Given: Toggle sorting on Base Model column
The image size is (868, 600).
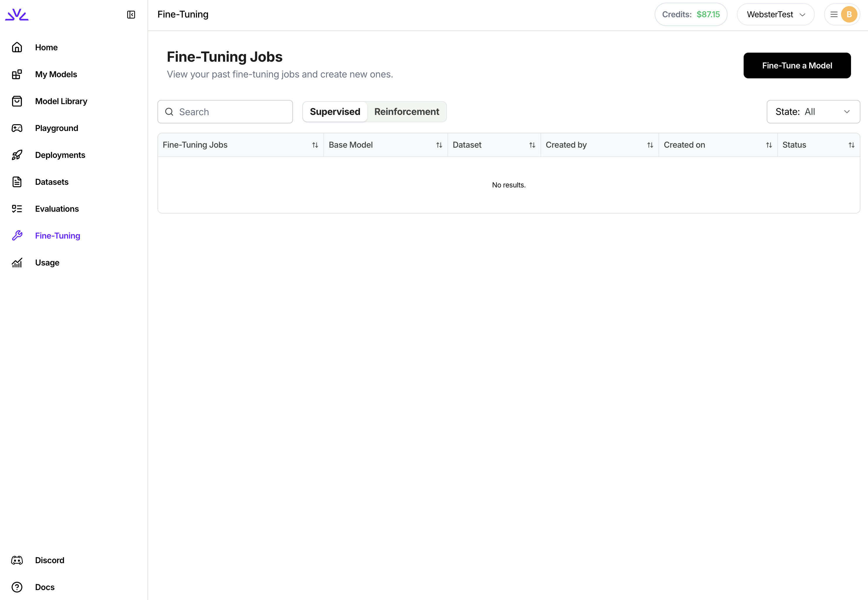Looking at the screenshot, I should [x=439, y=145].
